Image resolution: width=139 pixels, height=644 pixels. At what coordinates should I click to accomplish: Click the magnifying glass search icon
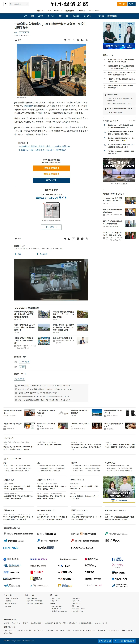(x=27, y=4)
